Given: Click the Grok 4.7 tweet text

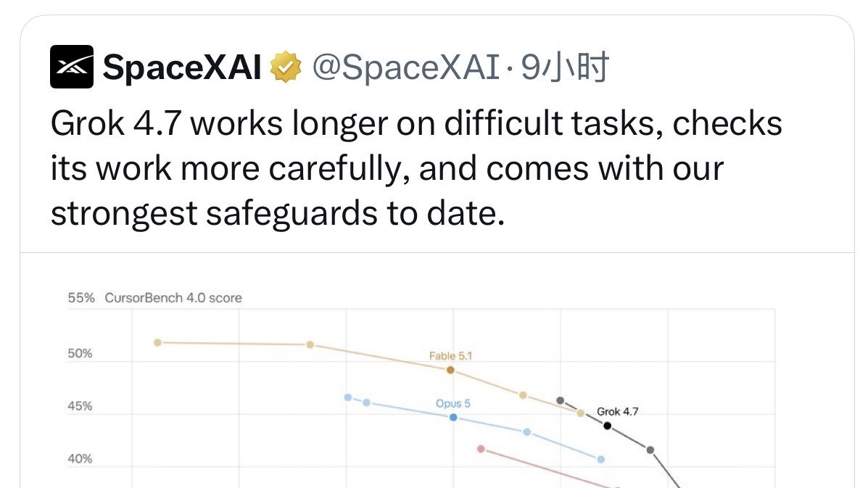Looking at the screenshot, I should pyautogui.click(x=416, y=168).
